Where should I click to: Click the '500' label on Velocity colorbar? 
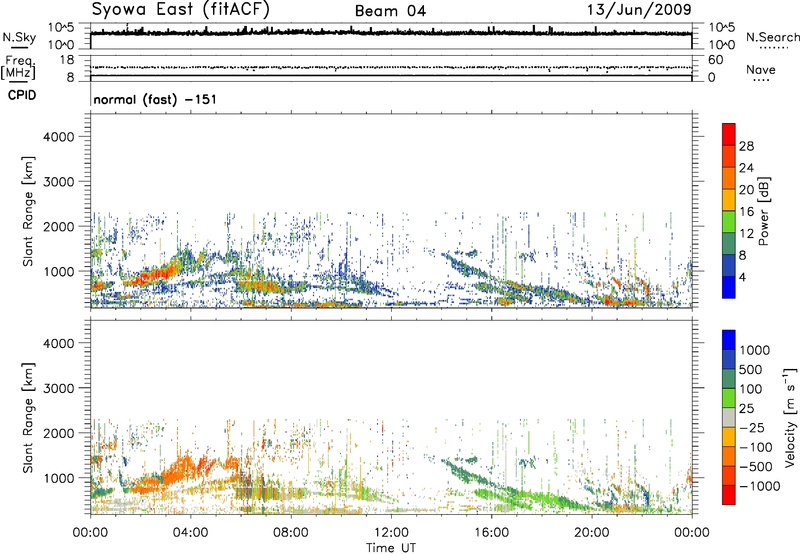pyautogui.click(x=751, y=369)
